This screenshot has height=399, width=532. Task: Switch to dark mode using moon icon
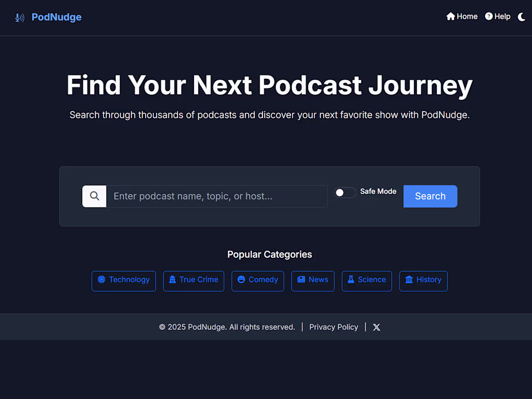point(522,17)
